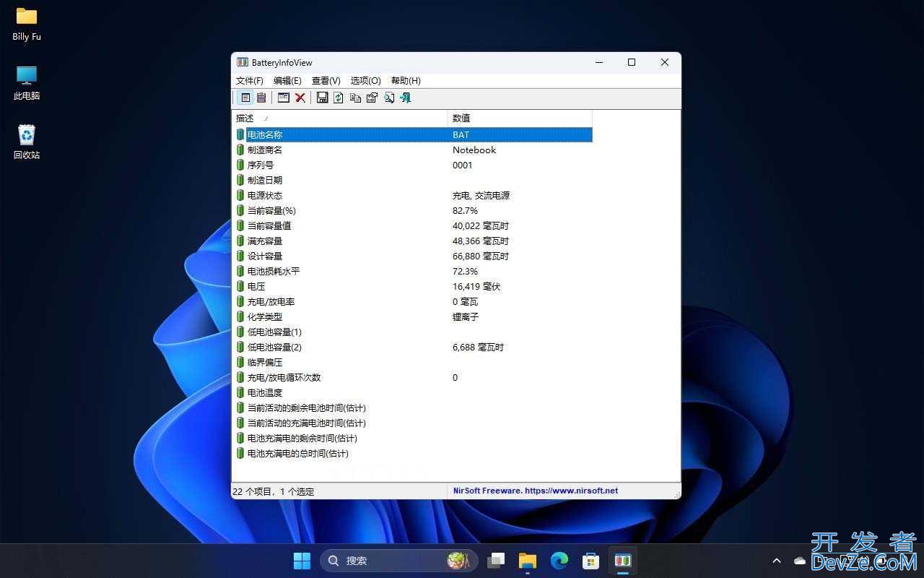
Task: Select the 满充容量 row
Action: coord(414,241)
